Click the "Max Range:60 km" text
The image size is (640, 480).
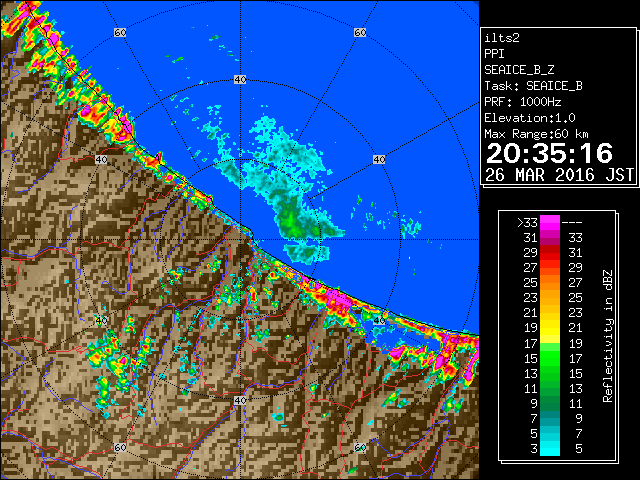pos(536,134)
